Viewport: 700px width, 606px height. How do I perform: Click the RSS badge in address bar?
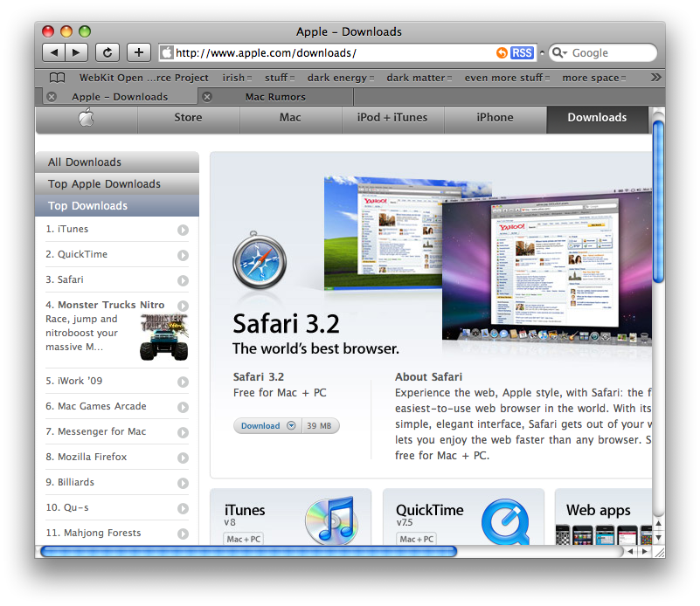(522, 52)
